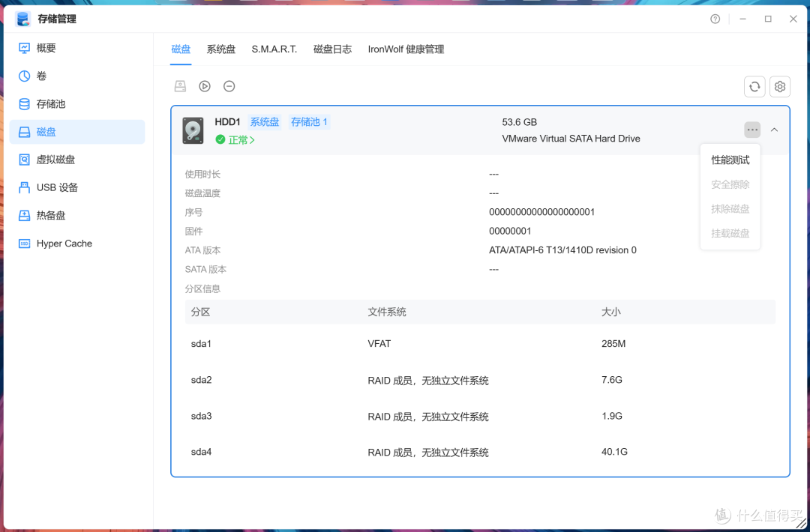Minimize the 存储管理 window
810x532 pixels.
[742, 19]
